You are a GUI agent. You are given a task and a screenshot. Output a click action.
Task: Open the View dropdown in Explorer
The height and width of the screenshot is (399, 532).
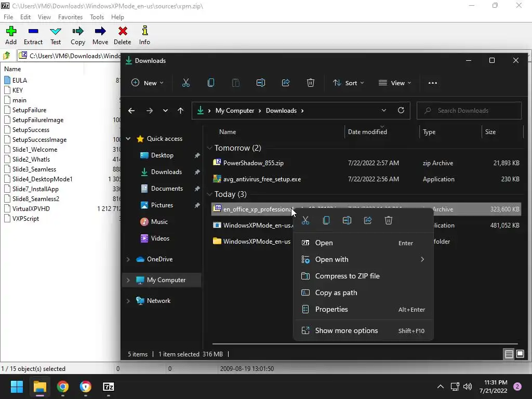pyautogui.click(x=395, y=83)
